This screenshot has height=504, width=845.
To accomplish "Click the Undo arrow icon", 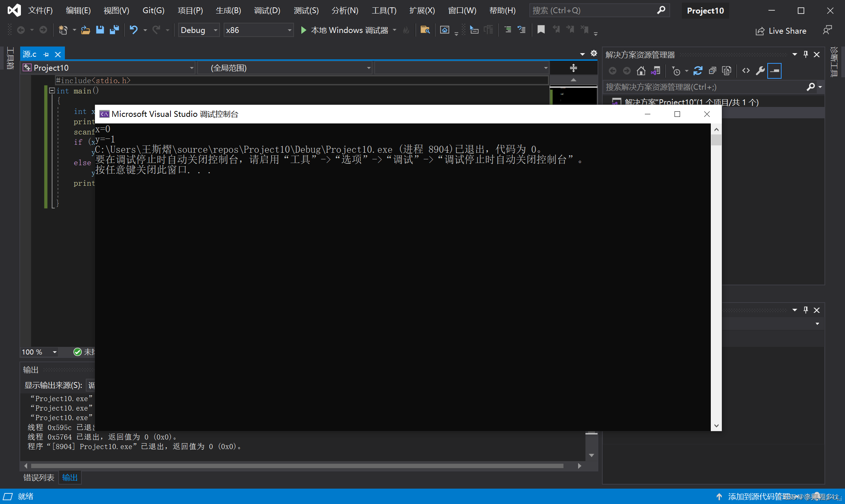I will [x=134, y=30].
